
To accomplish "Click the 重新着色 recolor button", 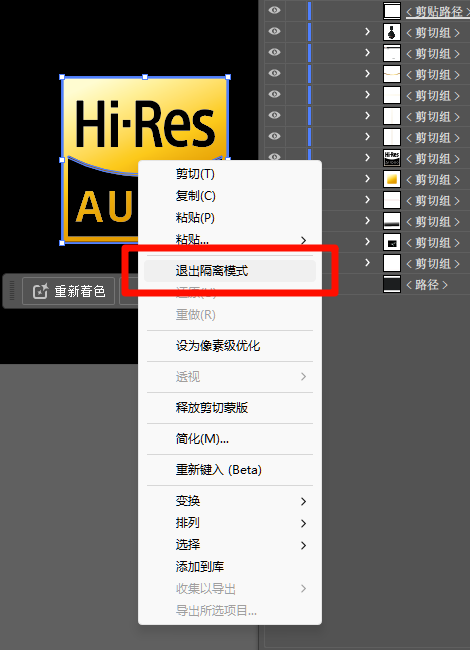I will [x=68, y=291].
